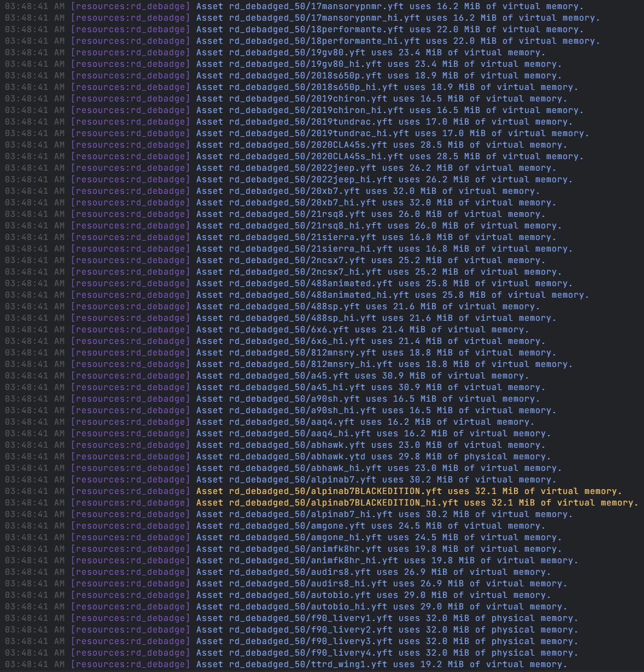This screenshot has width=644, height=672.
Task: Click the highlighted alpinab7BLACKEDITION.yft warning line
Action: 409,491
